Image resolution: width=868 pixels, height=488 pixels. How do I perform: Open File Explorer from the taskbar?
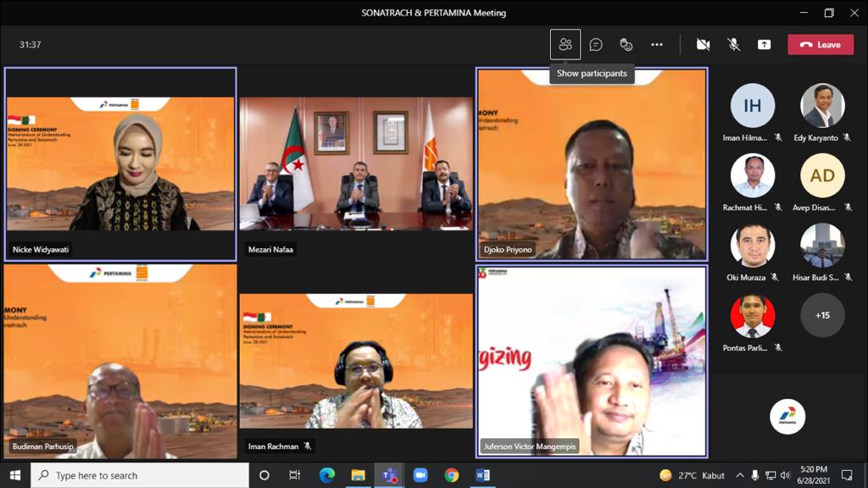tap(358, 475)
